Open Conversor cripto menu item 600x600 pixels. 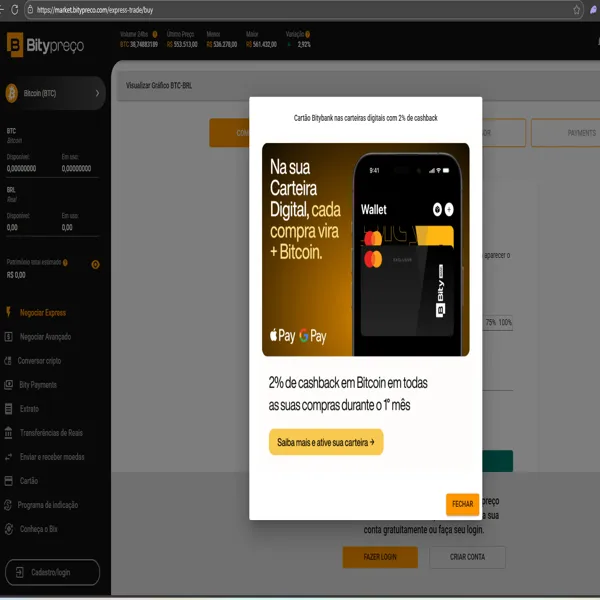[39, 361]
